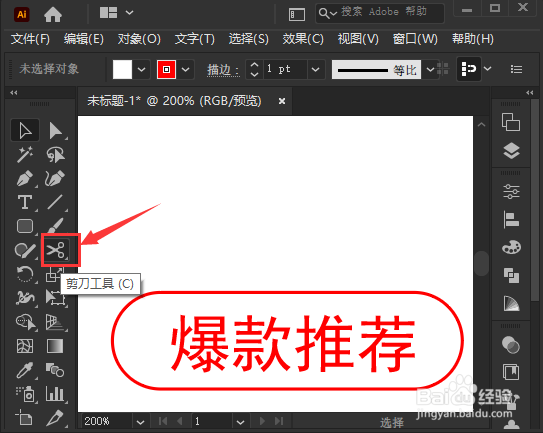Viewport: 543px width, 433px height.
Task: Open the 效果(C) menu
Action: 303,39
